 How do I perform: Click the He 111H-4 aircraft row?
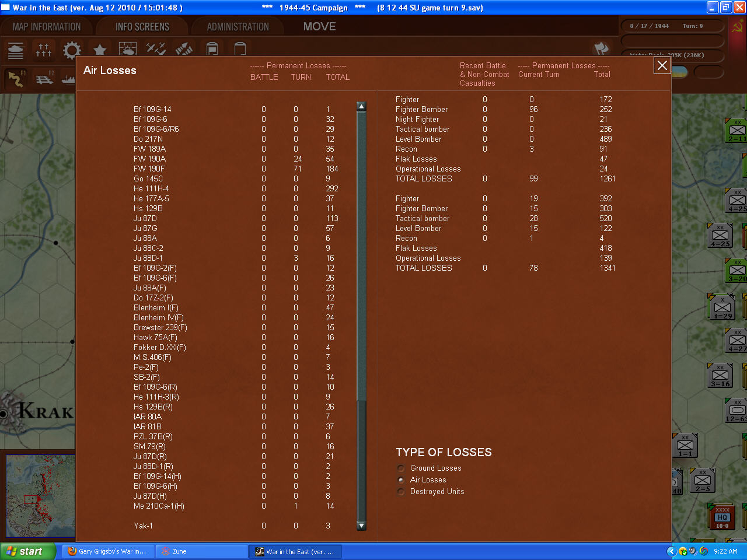click(x=236, y=188)
